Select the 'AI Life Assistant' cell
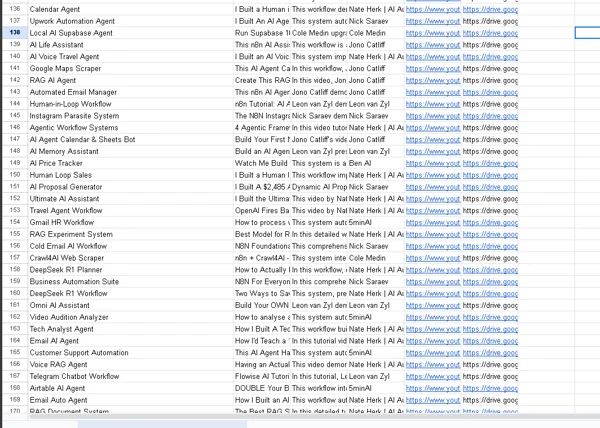The image size is (600, 428). tap(131, 45)
